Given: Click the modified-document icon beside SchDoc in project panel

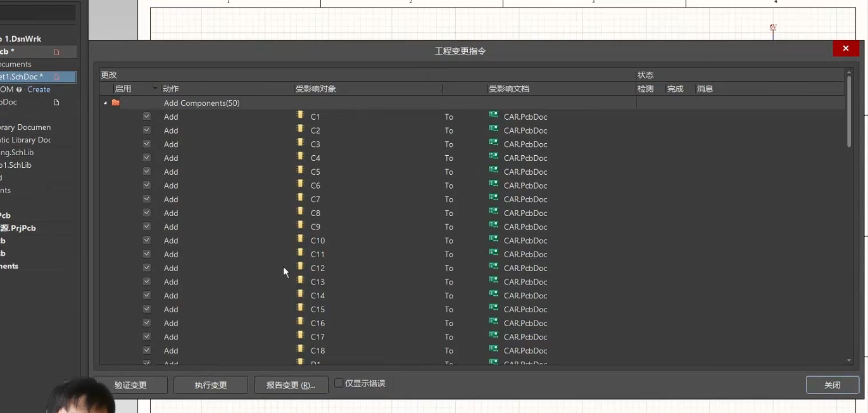Looking at the screenshot, I should 56,77.
